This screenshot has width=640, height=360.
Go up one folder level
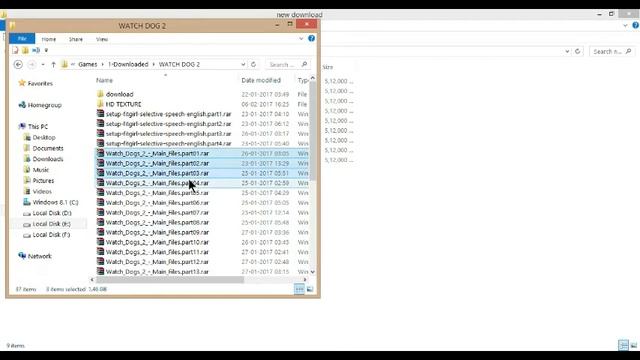click(53, 64)
